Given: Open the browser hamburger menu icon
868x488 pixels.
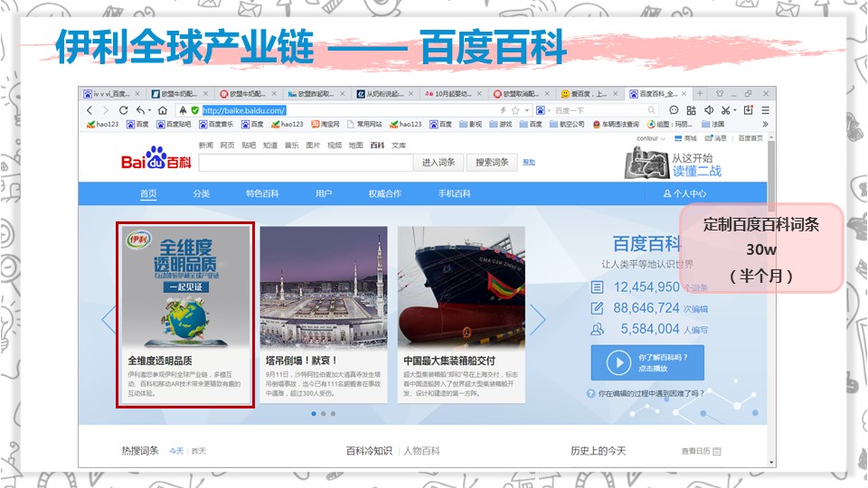Looking at the screenshot, I should 764,110.
